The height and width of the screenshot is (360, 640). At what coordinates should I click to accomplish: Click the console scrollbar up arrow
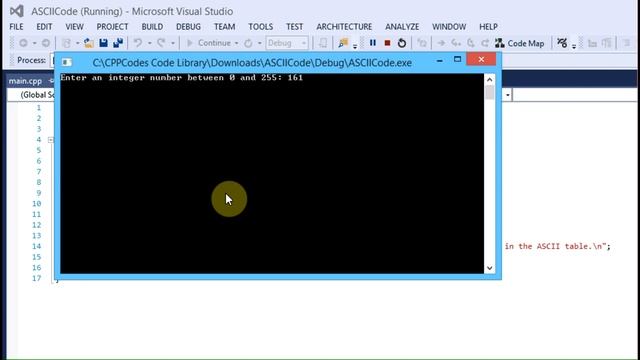point(489,80)
